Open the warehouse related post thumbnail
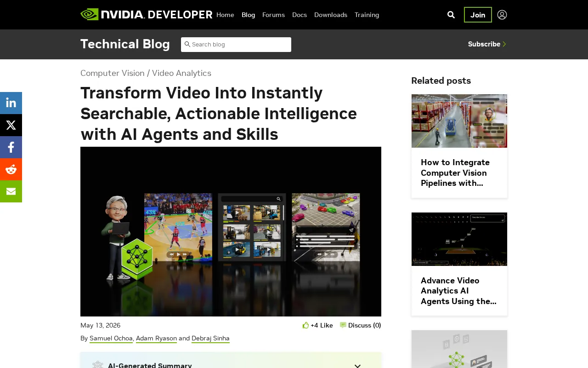 tap(459, 121)
